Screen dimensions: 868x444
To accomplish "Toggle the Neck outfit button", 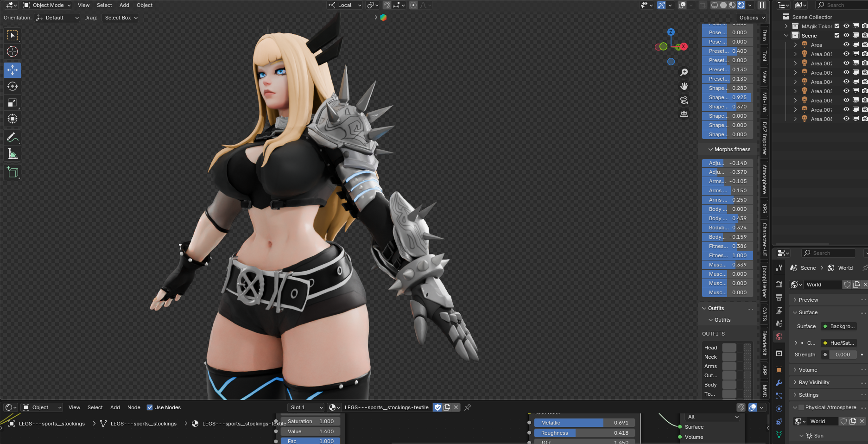I will [729, 357].
